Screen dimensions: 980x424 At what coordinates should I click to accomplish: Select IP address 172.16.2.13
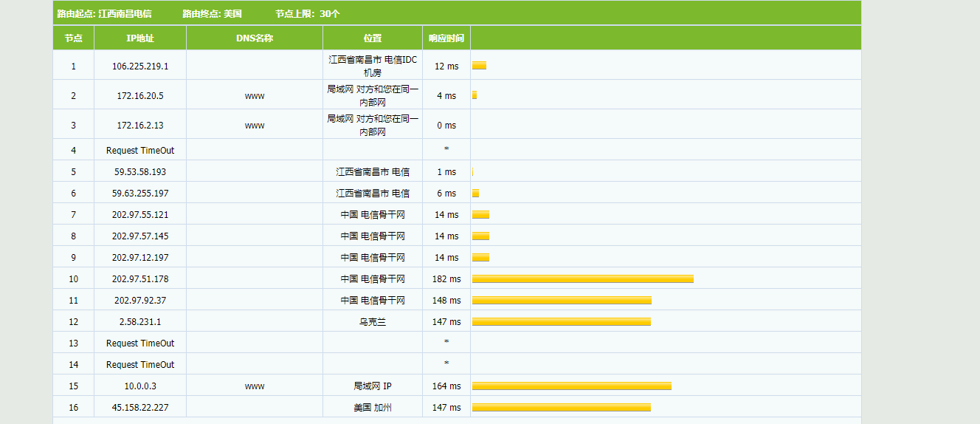(x=140, y=125)
